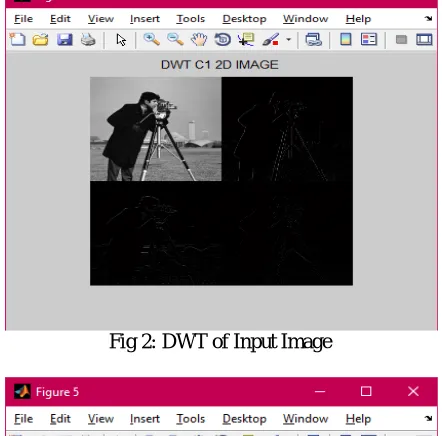
Task: Click the Figure 5 window title text
Action: click(x=57, y=392)
